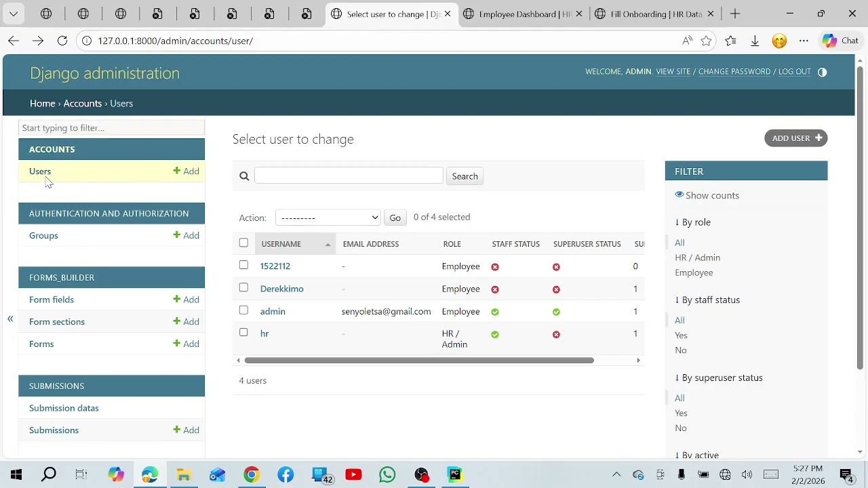Sort by Username column sort arrow

(x=328, y=245)
